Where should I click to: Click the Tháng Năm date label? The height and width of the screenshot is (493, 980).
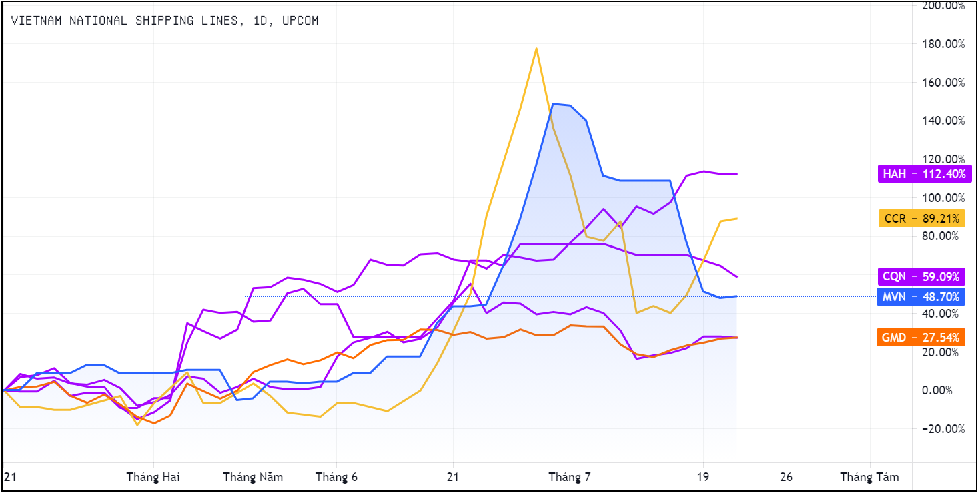point(253,477)
